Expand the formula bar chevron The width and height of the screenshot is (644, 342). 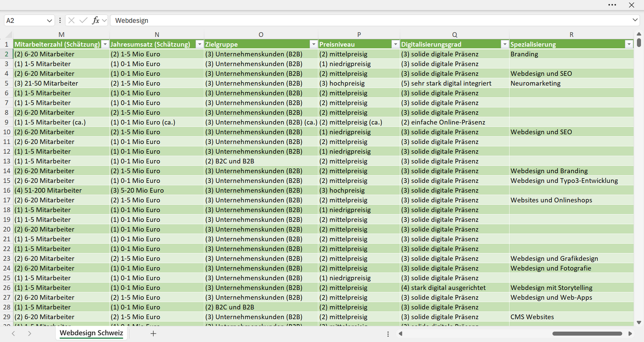click(635, 21)
